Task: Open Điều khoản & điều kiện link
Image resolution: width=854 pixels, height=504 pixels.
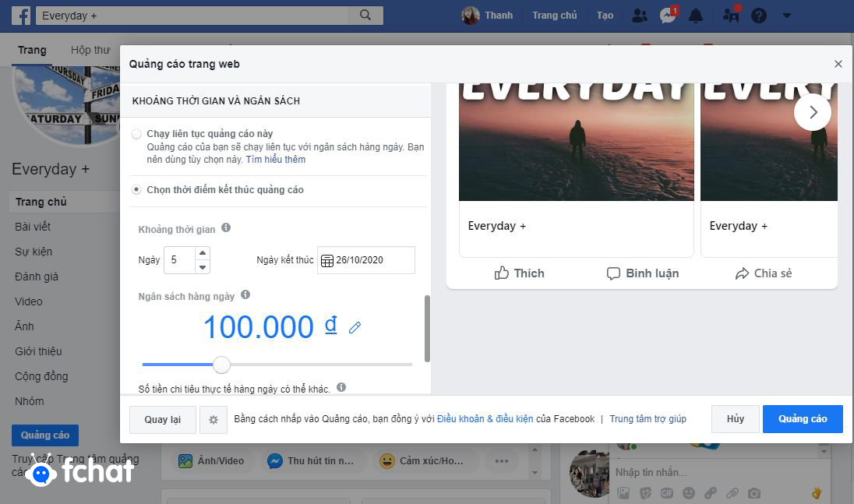Action: point(485,419)
